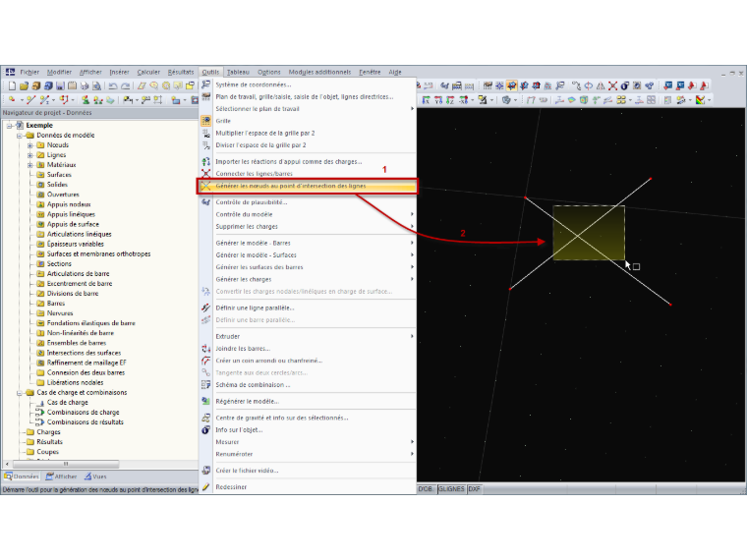Click the Joindre les barres menu icon
Image resolution: width=747 pixels, height=560 pixels.
(x=205, y=349)
